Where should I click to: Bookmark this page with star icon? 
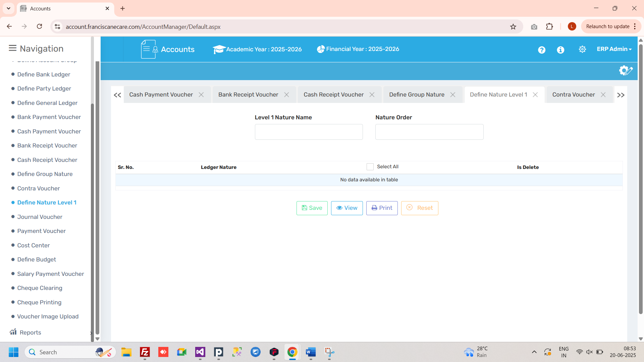click(x=513, y=26)
